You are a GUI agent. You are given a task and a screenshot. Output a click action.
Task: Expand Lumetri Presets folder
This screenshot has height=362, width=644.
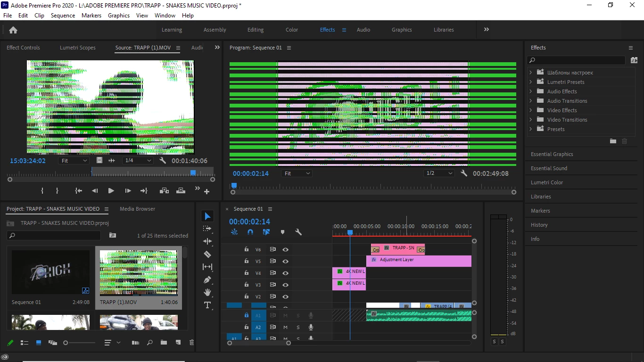530,82
